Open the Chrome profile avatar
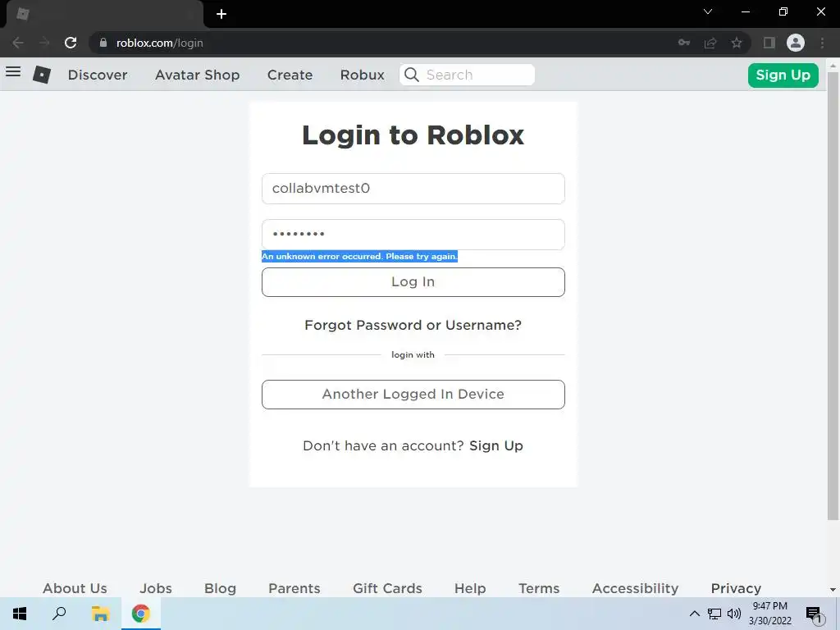Viewport: 840px width, 630px height. 796,43
